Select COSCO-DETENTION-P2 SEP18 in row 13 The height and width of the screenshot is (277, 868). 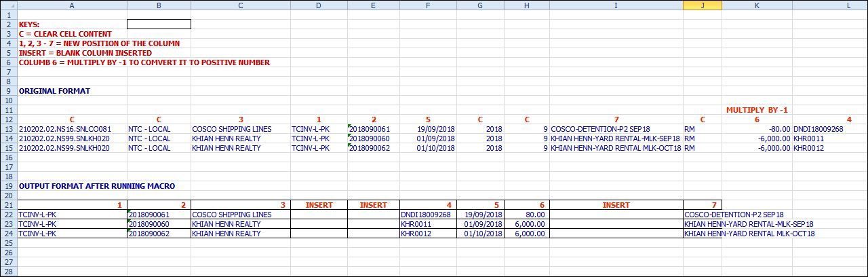616,129
